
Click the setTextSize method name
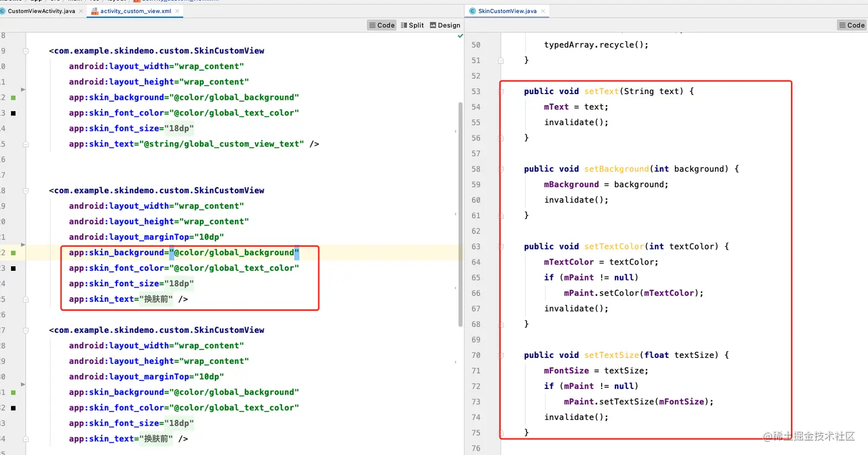[611, 355]
